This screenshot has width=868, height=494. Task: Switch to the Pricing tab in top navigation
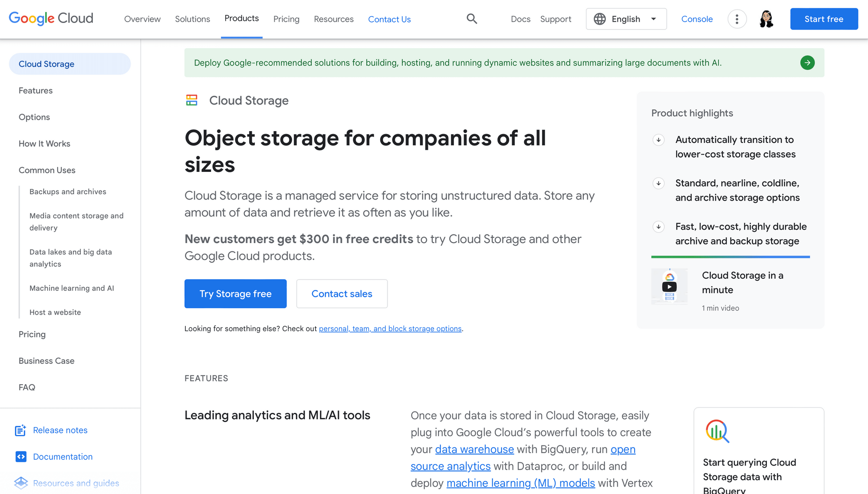click(286, 19)
